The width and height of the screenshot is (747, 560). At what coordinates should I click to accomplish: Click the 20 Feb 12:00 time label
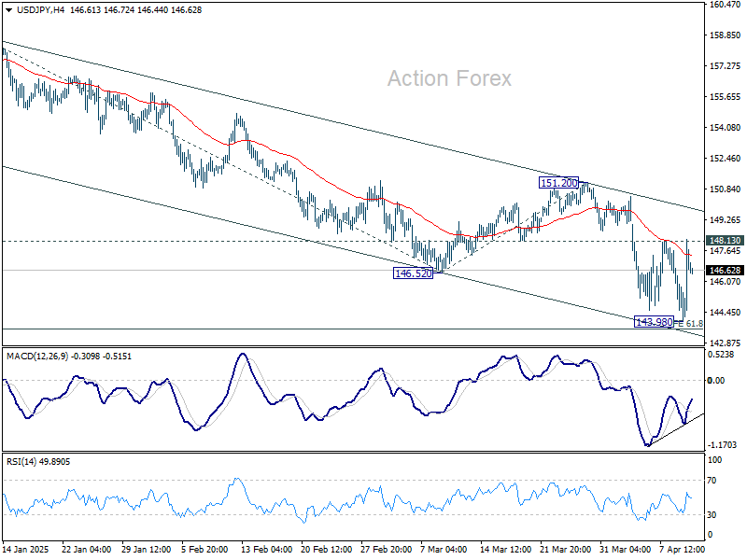coord(326,549)
